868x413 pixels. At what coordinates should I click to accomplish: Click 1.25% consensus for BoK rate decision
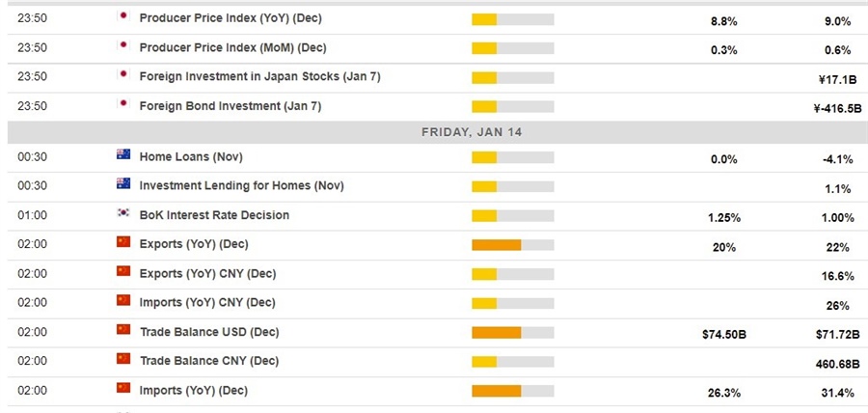(x=723, y=217)
